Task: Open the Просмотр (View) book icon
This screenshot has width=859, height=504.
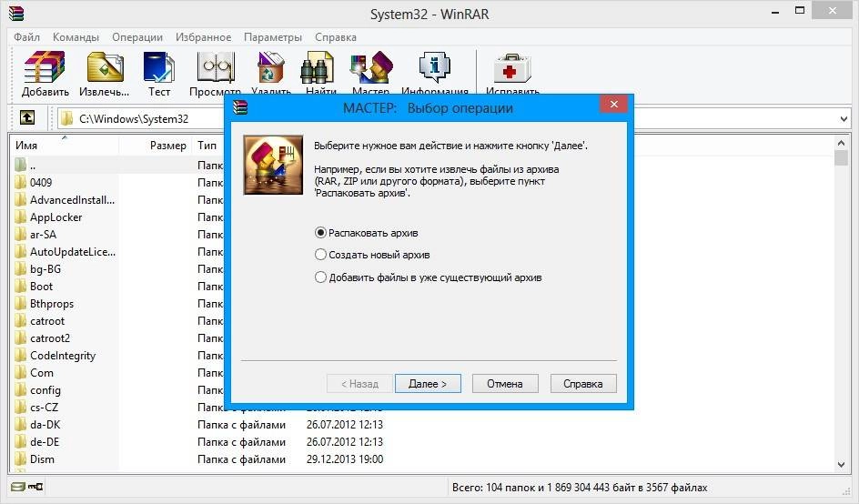Action: tap(216, 67)
